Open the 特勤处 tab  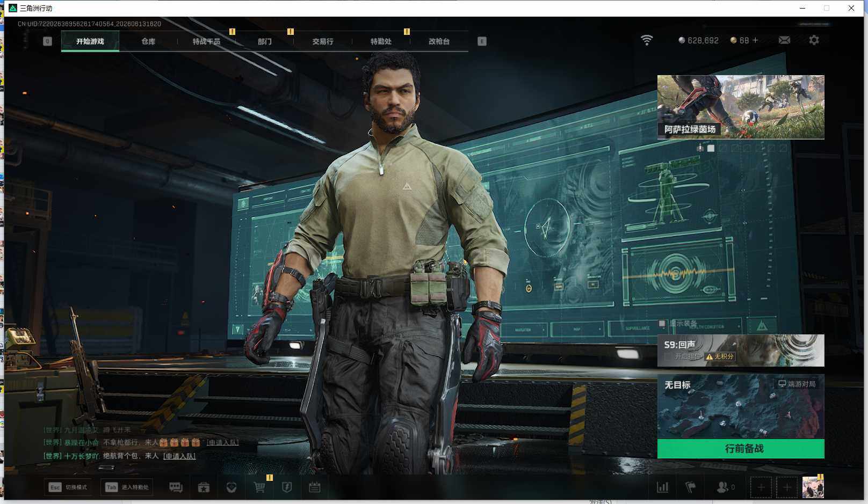[x=381, y=41]
